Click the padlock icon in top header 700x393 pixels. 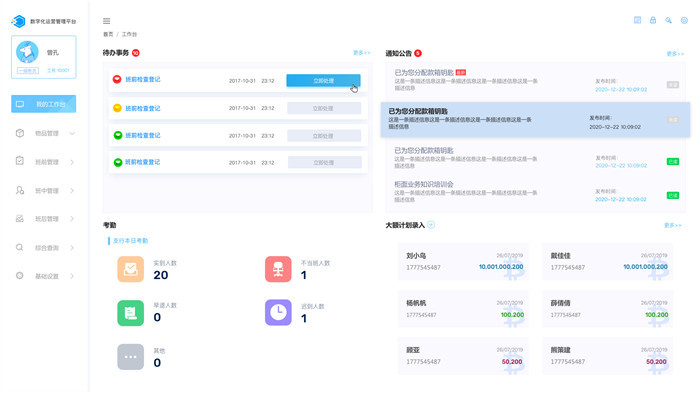(x=653, y=20)
